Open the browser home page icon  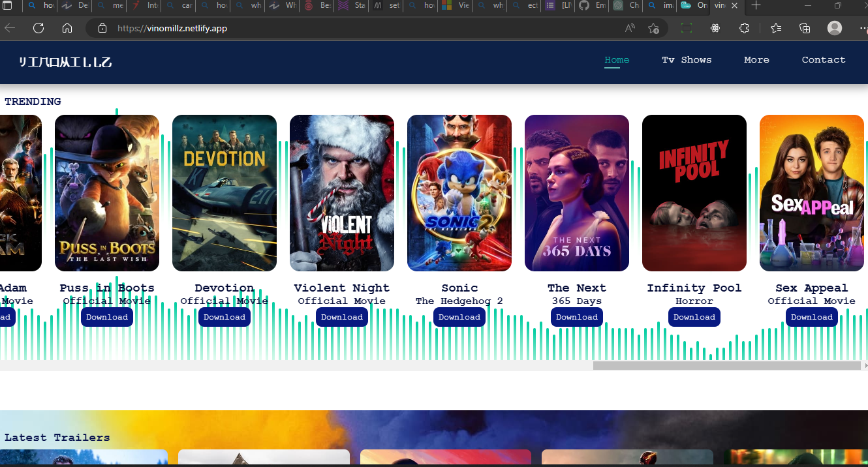point(67,28)
